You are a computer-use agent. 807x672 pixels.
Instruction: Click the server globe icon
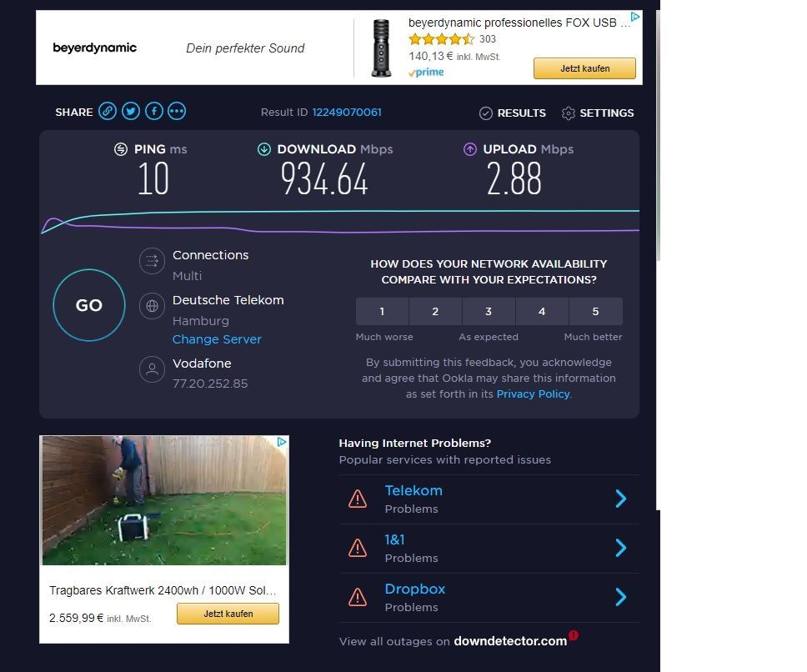pos(153,306)
